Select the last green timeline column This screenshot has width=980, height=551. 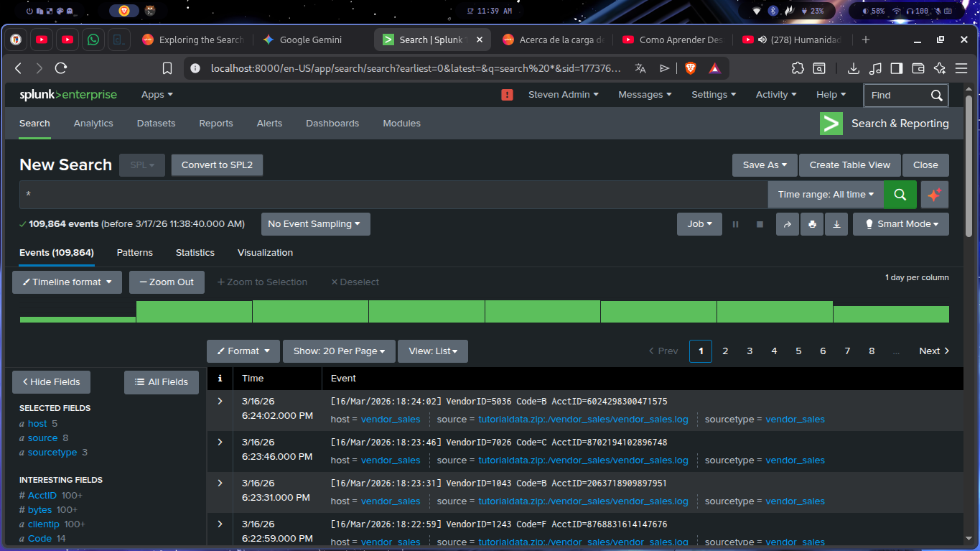[x=890, y=315]
